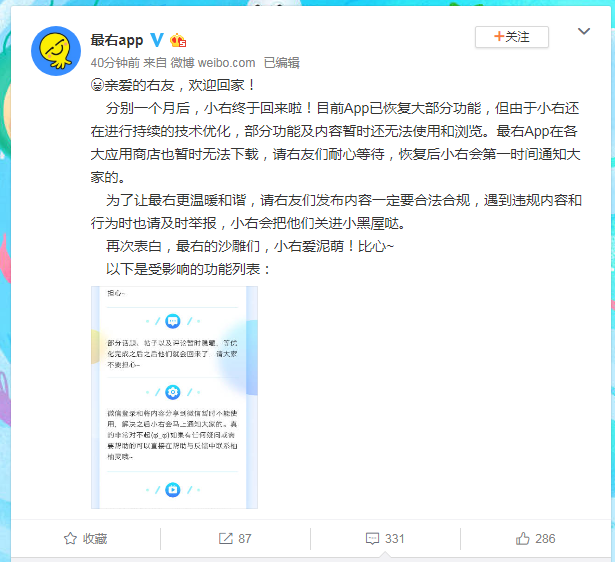Click the repost count 87
Screen dimensions: 615x562
click(245, 538)
